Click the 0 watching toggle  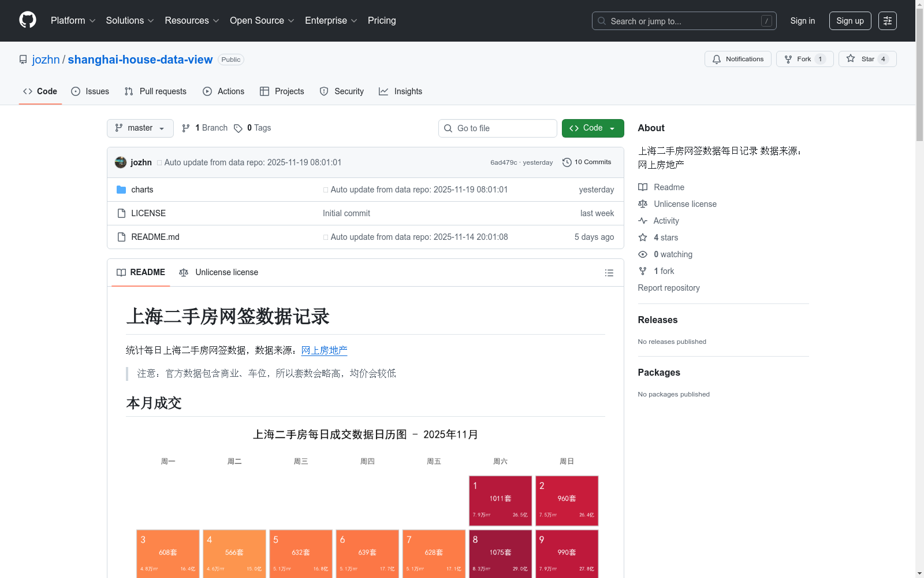(670, 254)
